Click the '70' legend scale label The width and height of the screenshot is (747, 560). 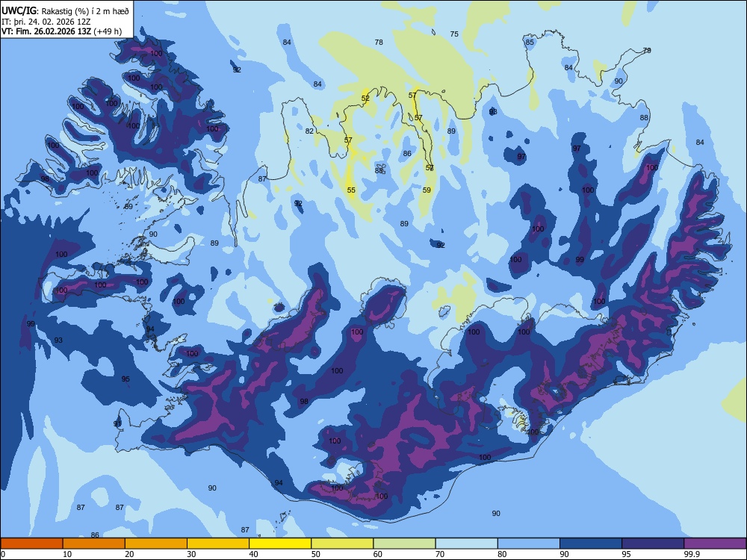[x=440, y=554]
